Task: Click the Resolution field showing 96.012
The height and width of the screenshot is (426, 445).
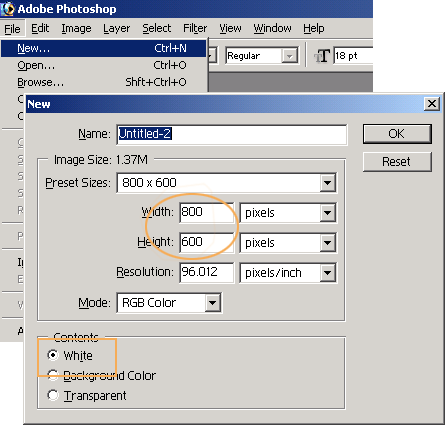Action: [x=207, y=273]
